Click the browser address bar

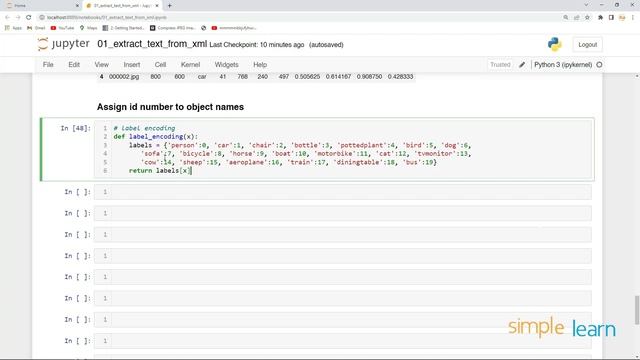click(300, 17)
